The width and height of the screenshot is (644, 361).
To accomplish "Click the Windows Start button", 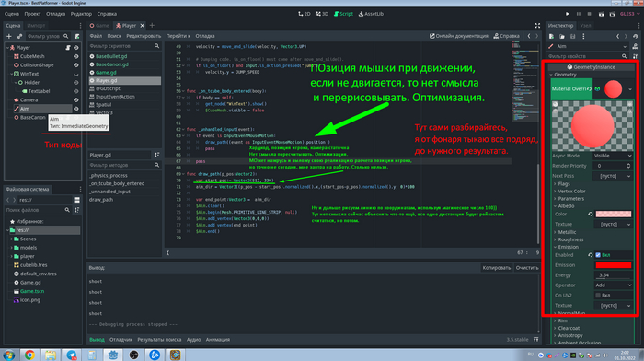I will [x=8, y=355].
